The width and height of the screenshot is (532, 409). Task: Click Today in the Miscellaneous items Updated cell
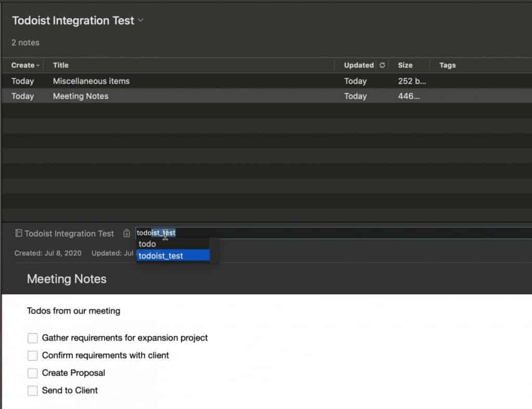coord(355,81)
